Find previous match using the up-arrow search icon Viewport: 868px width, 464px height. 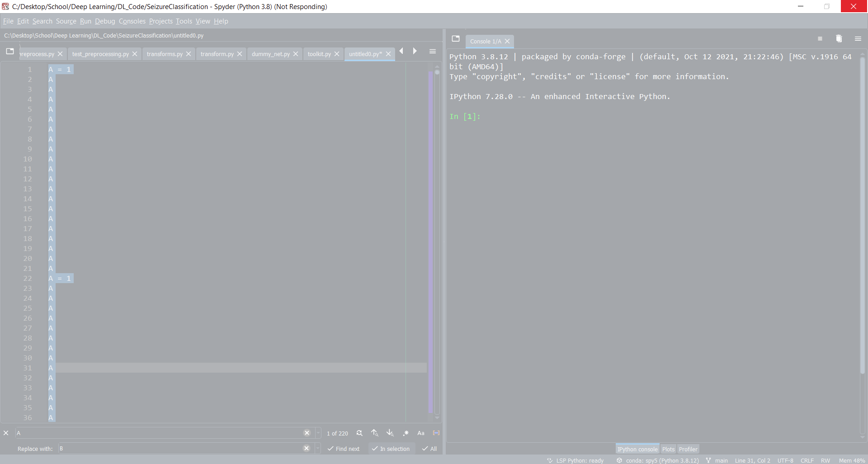click(x=375, y=433)
